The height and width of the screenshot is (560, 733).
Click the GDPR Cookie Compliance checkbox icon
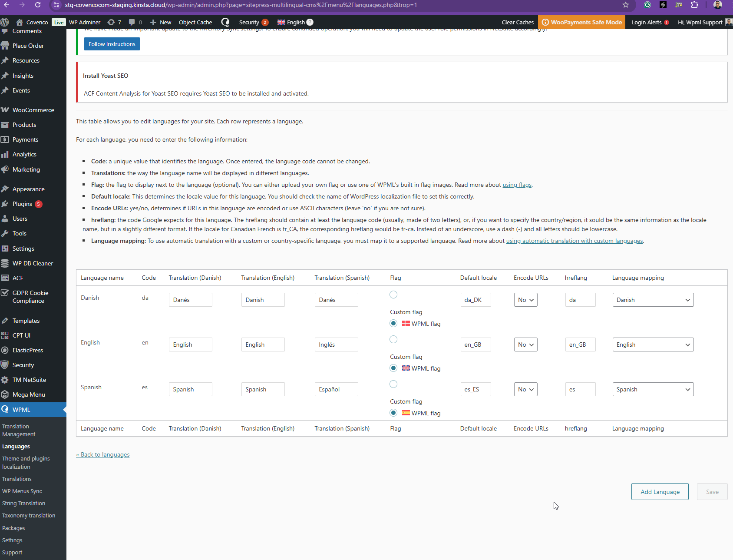(5, 293)
